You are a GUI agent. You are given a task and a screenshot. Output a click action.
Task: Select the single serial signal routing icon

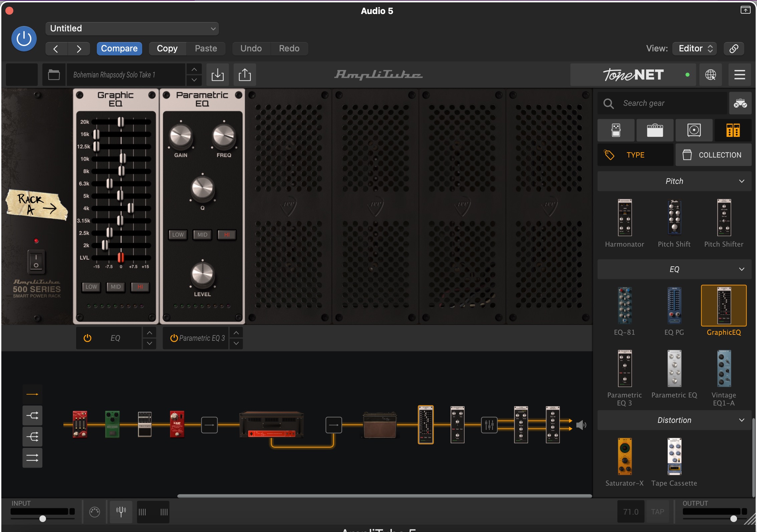pyautogui.click(x=32, y=394)
